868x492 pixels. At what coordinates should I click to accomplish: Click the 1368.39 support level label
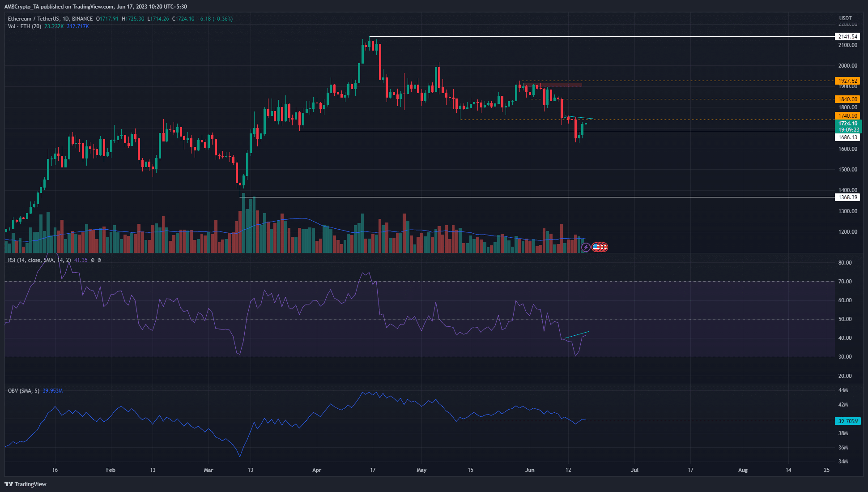pos(847,197)
